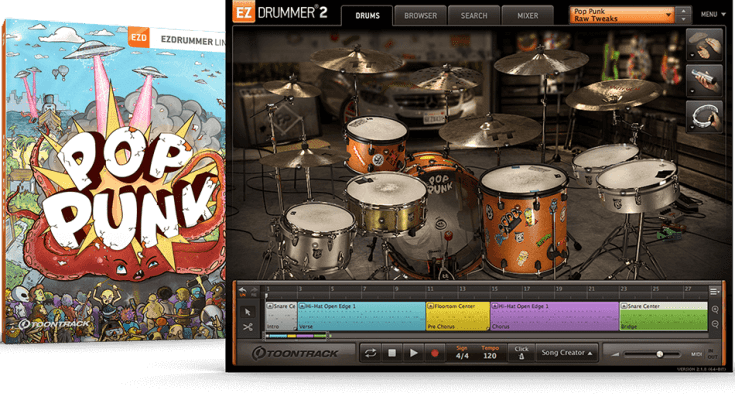
Task: Click the zoom in magnifier on the timeline
Action: tap(715, 309)
